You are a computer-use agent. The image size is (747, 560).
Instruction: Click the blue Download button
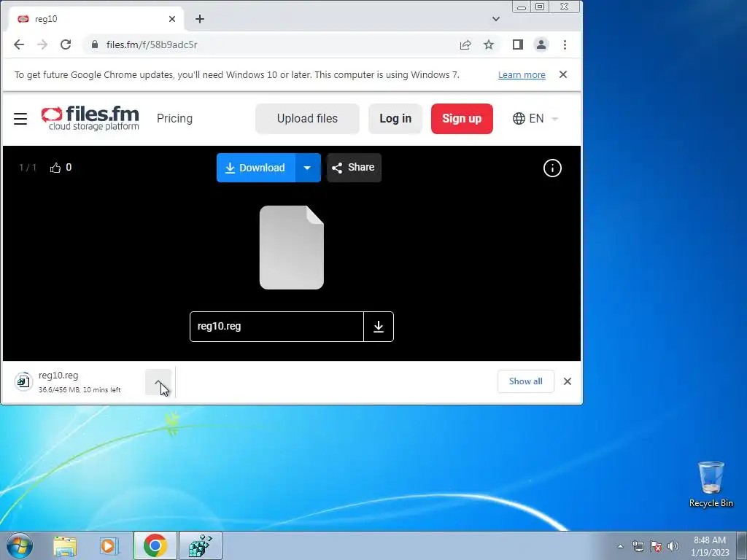(x=256, y=168)
